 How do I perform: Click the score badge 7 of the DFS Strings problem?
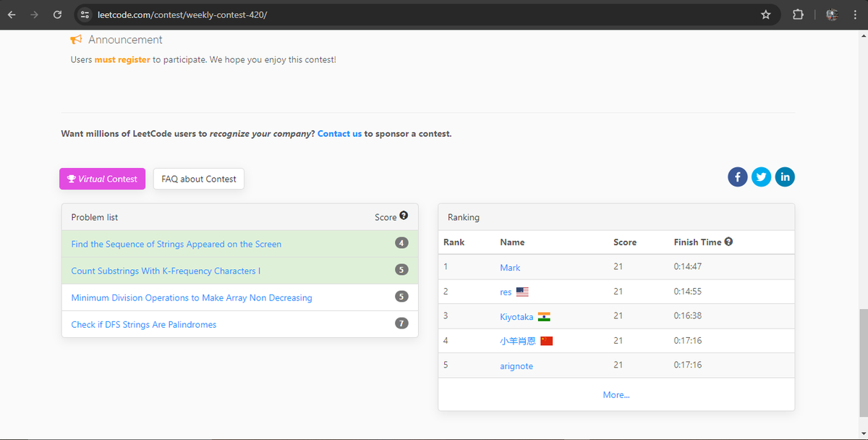(x=401, y=323)
